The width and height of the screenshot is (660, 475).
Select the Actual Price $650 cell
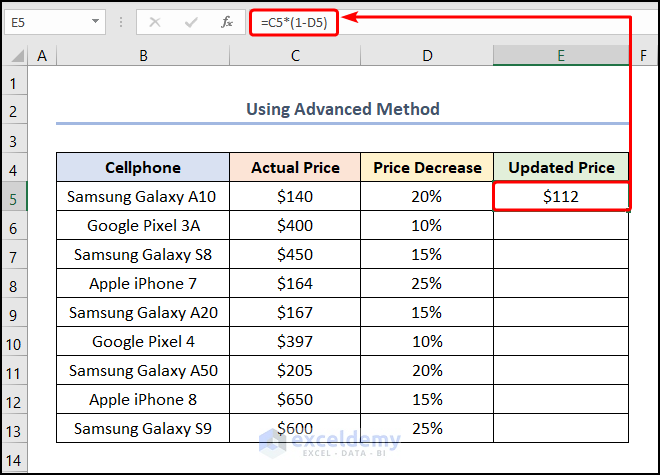point(295,400)
